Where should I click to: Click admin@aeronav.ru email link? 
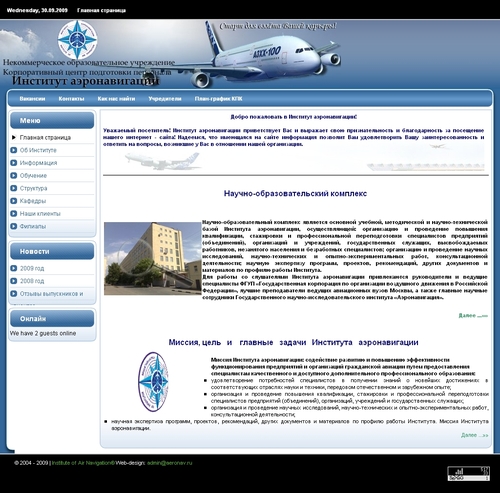[170, 463]
